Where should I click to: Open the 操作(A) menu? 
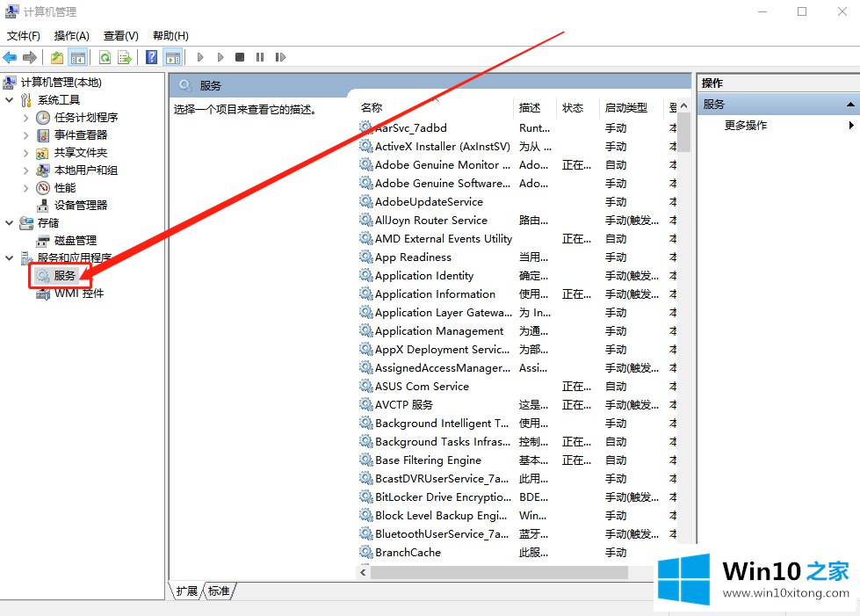pos(72,36)
